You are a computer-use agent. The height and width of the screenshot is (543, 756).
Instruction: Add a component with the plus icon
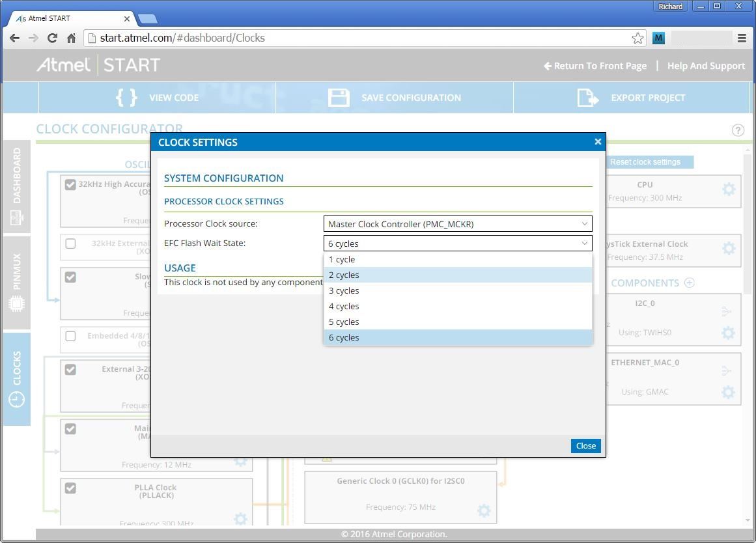click(690, 283)
